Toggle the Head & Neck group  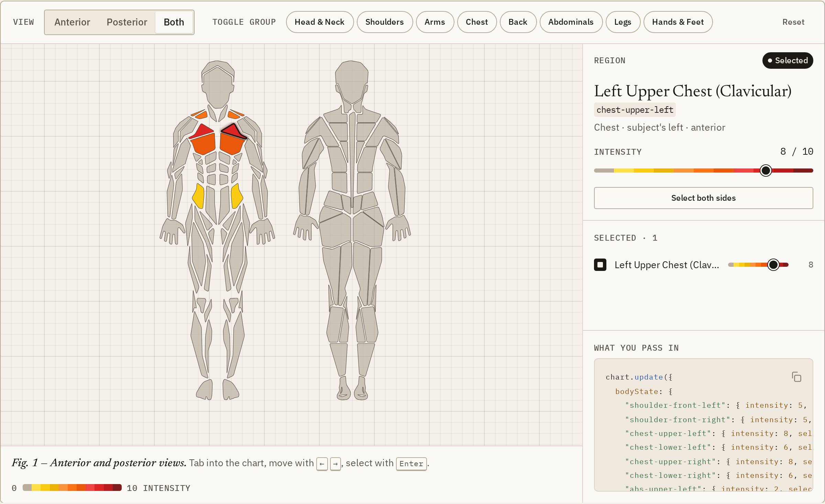(320, 22)
